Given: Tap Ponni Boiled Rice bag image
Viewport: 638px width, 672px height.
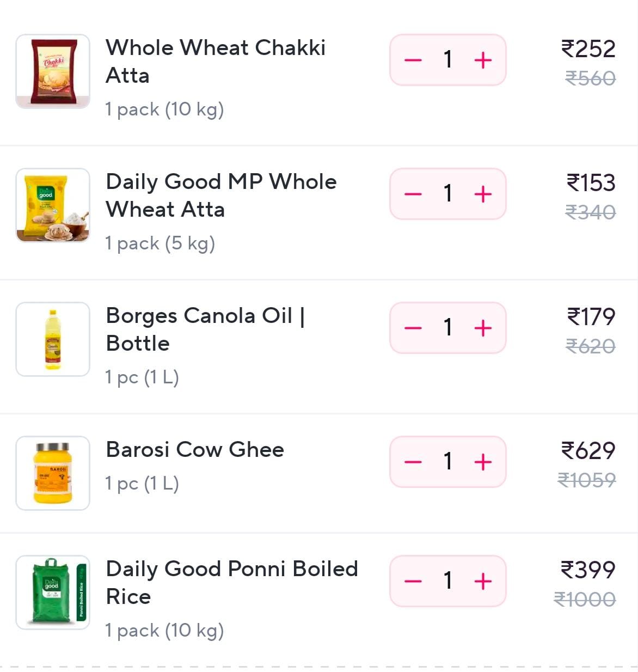Looking at the screenshot, I should (x=53, y=592).
